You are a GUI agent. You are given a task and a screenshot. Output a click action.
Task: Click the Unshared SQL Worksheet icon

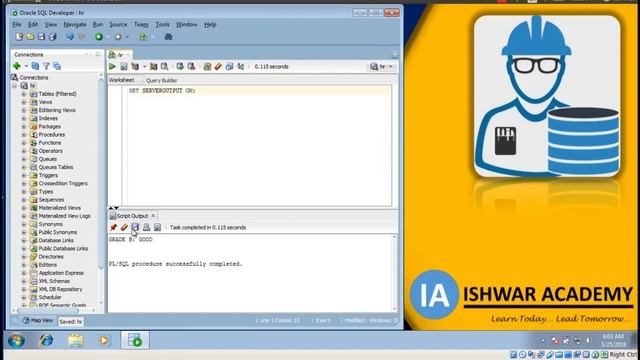[207, 67]
